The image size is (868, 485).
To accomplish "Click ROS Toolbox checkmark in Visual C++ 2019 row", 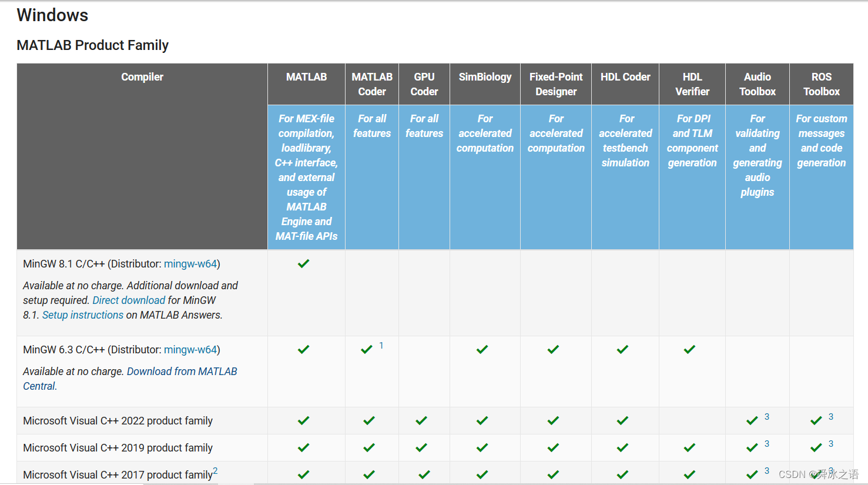I will [816, 447].
